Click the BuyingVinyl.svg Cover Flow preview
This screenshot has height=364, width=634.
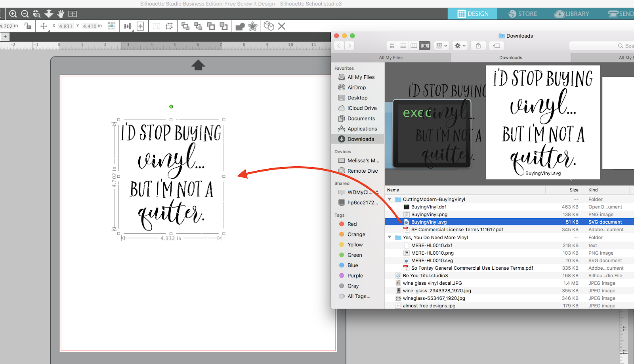[x=543, y=122]
